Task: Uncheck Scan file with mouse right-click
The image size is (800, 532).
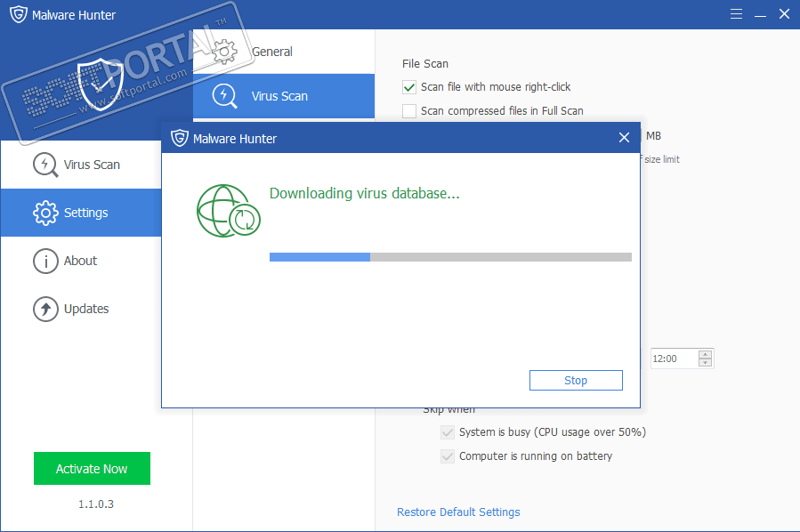Action: [x=409, y=87]
